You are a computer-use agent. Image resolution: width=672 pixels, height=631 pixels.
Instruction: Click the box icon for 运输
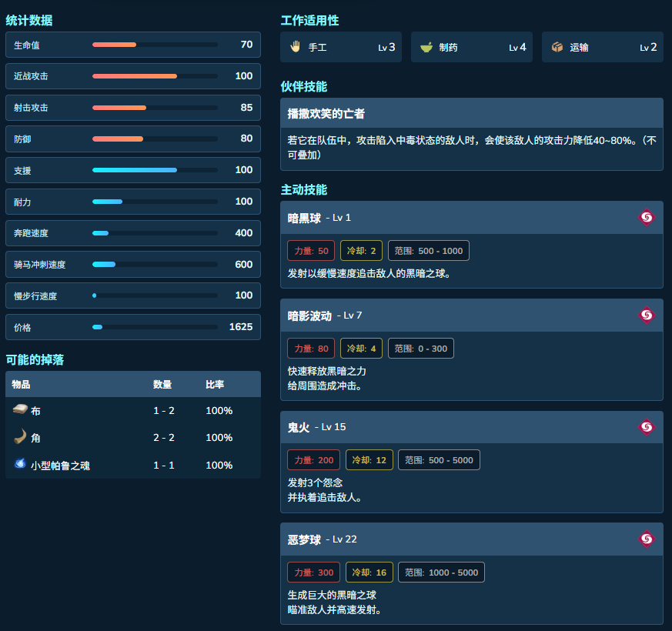557,47
